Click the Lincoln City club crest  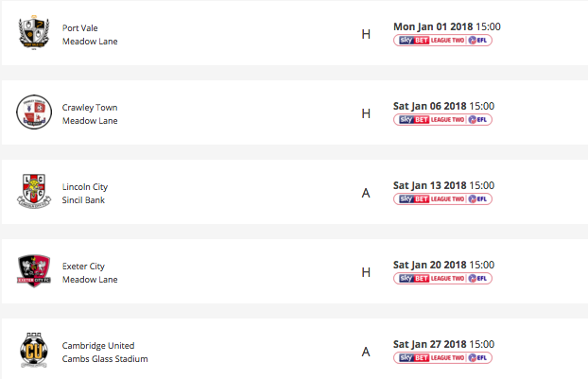coord(36,192)
